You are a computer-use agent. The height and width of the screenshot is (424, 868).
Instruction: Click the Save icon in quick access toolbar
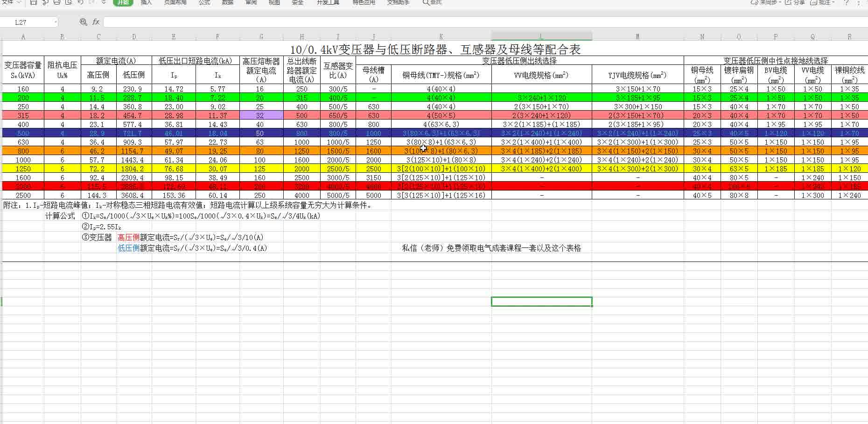click(34, 2)
